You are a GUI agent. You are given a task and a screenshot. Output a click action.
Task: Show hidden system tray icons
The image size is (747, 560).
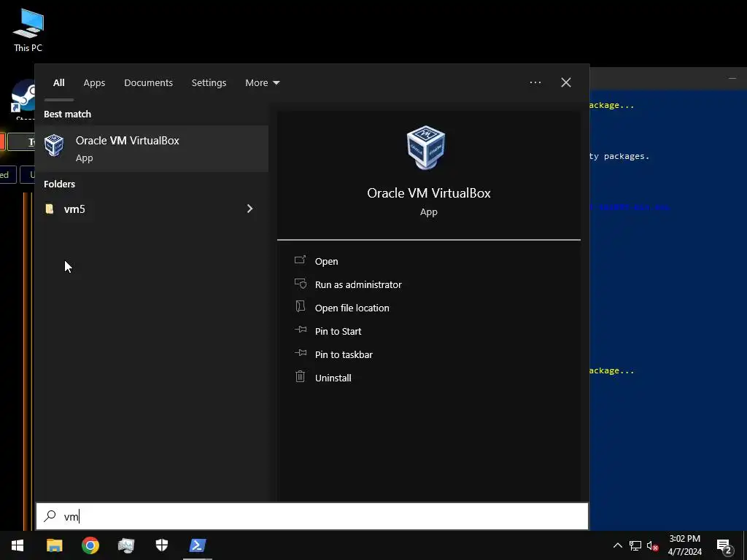tap(617, 545)
